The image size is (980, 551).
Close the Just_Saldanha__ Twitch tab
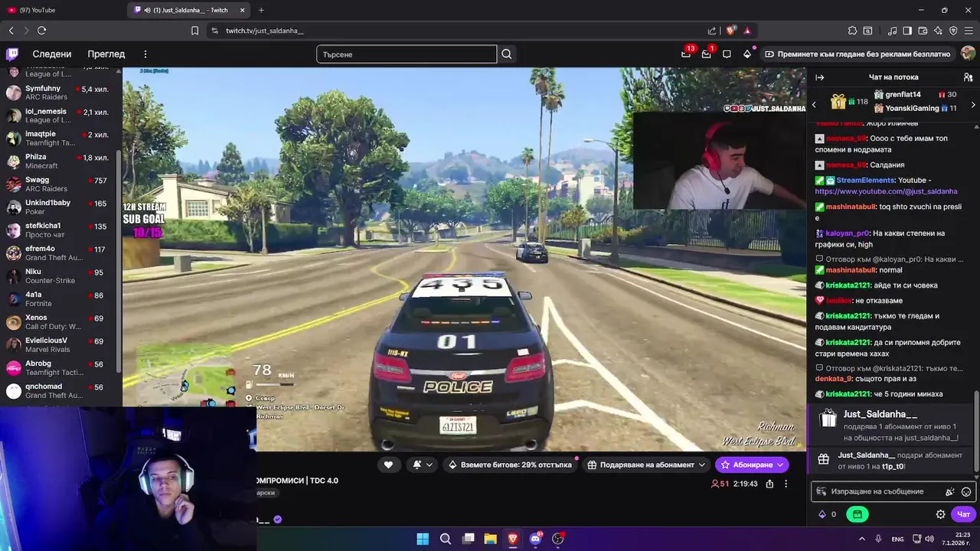pyautogui.click(x=243, y=10)
